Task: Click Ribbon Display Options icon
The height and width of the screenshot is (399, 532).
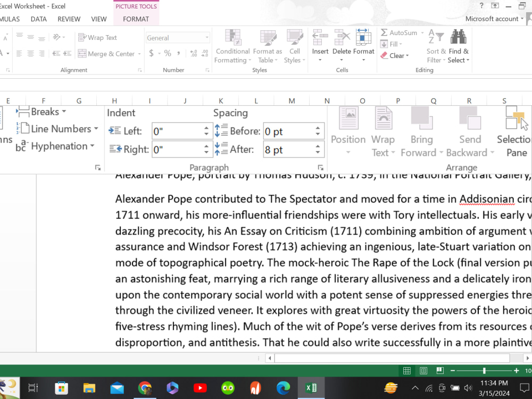Action: [x=495, y=6]
